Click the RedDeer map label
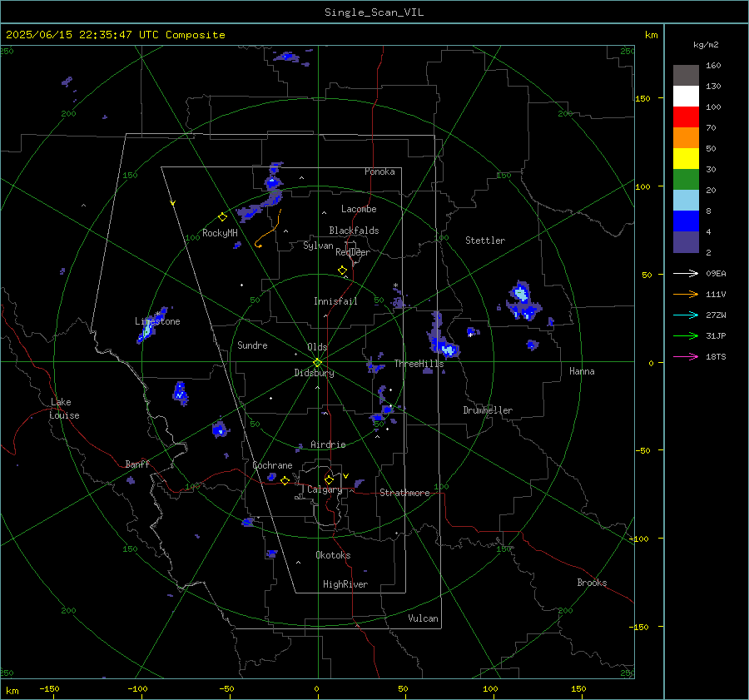Viewport: 749px width, 700px height. click(x=353, y=252)
